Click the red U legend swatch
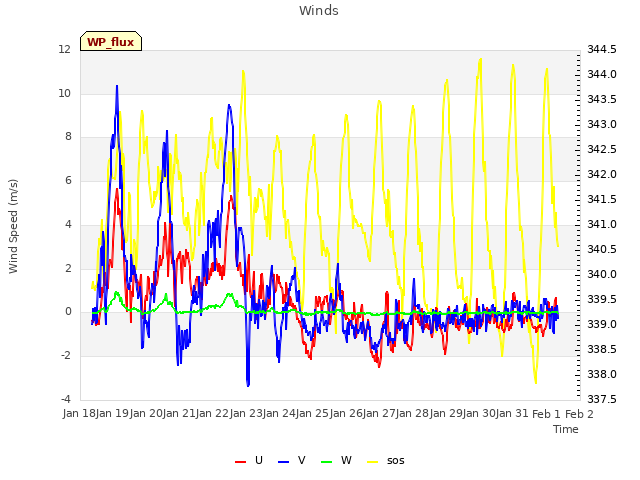 [240, 462]
